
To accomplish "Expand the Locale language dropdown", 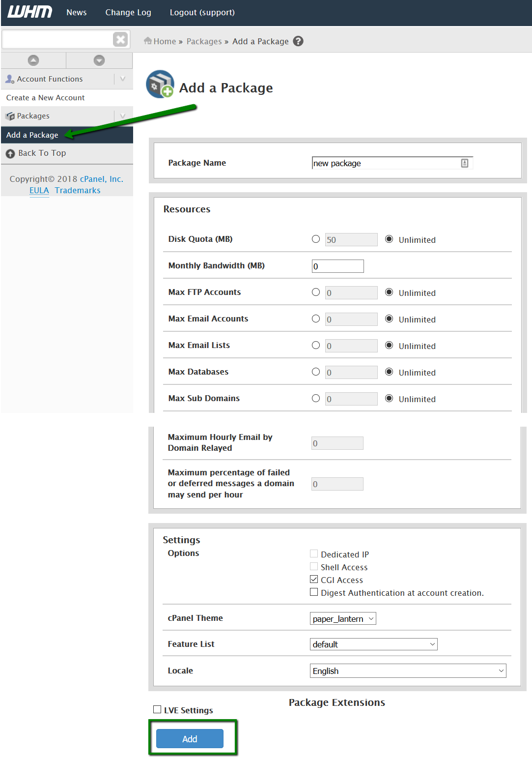I will [408, 671].
